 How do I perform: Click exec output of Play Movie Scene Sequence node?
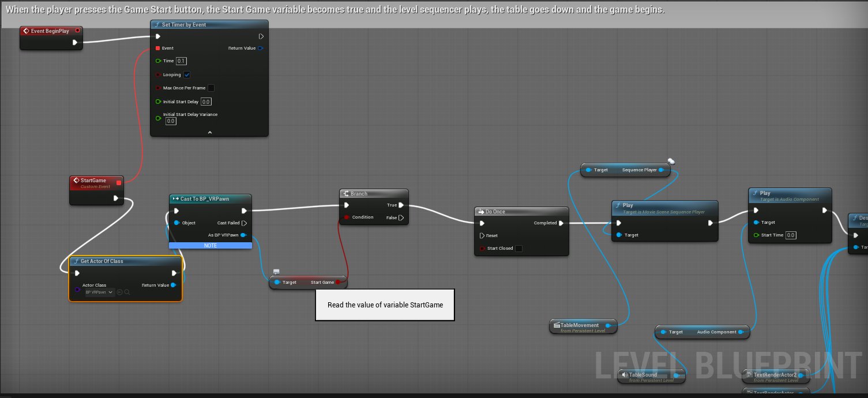[x=711, y=222]
